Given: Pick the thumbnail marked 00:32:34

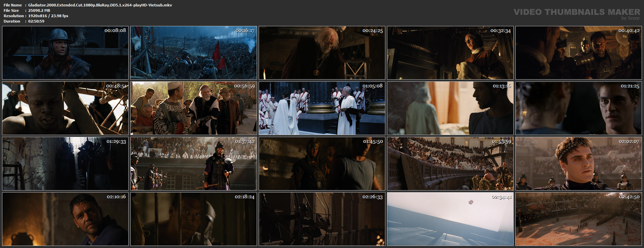Looking at the screenshot, I should [450, 53].
